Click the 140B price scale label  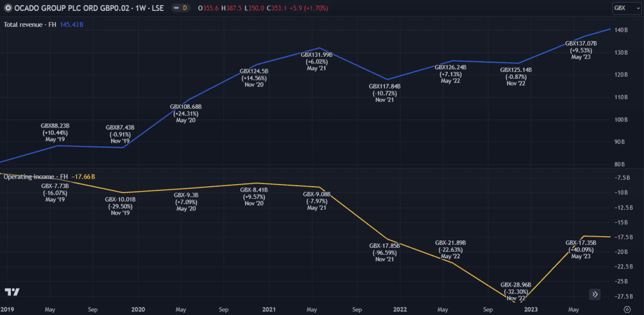[620, 30]
